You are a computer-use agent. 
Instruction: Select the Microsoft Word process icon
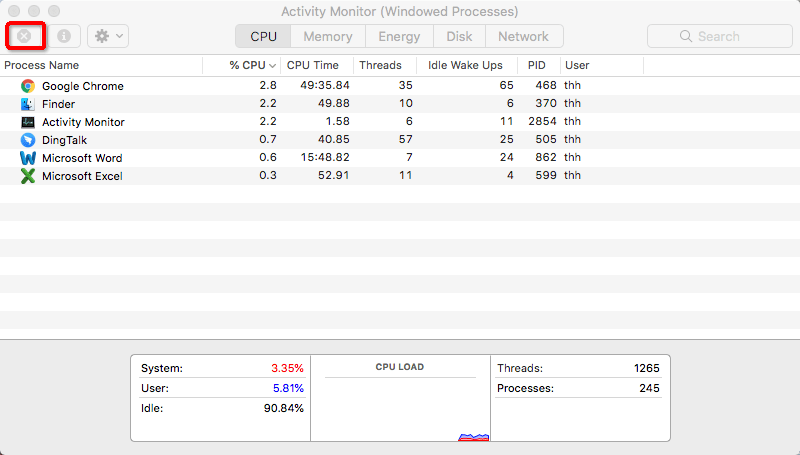pyautogui.click(x=28, y=158)
